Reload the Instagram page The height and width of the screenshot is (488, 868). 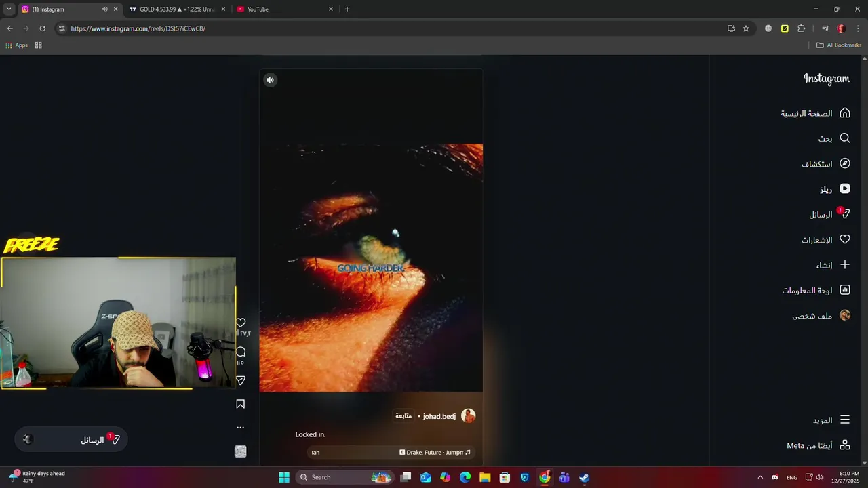tap(42, 28)
